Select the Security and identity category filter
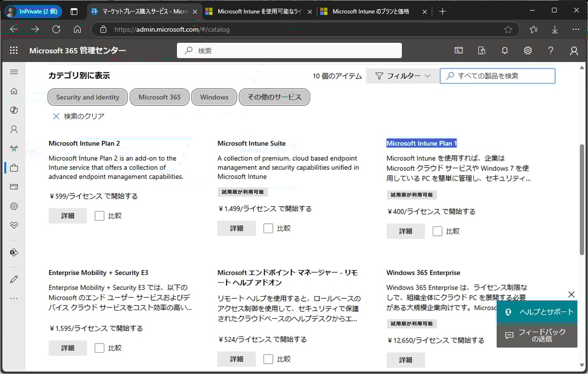 tap(87, 97)
